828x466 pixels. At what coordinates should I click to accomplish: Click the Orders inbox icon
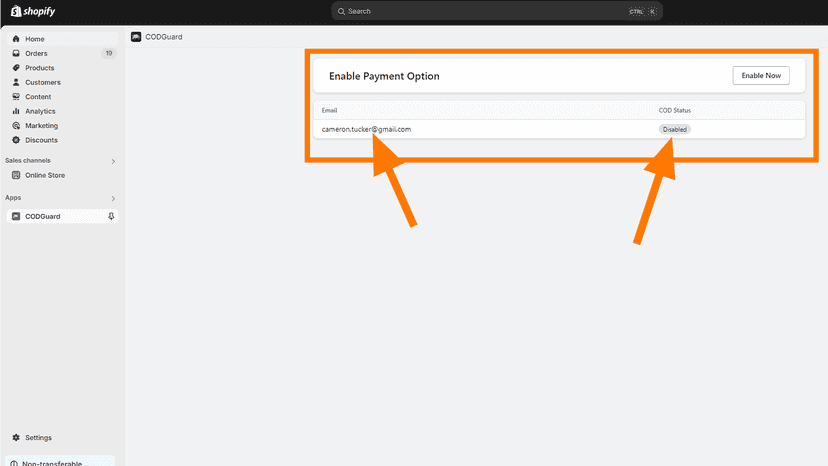tap(16, 53)
